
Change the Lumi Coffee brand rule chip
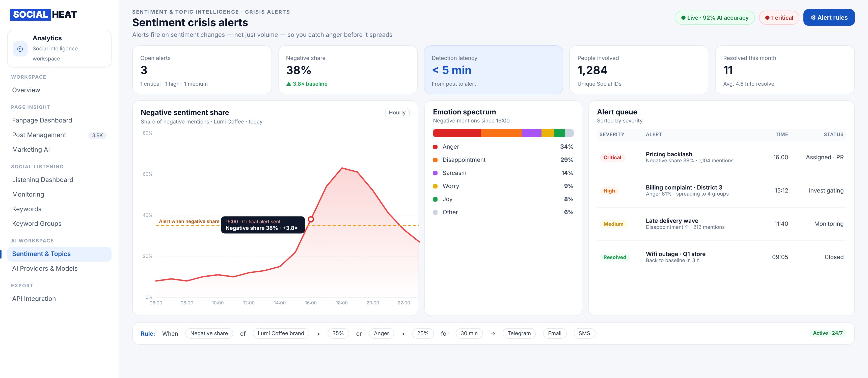click(x=281, y=333)
